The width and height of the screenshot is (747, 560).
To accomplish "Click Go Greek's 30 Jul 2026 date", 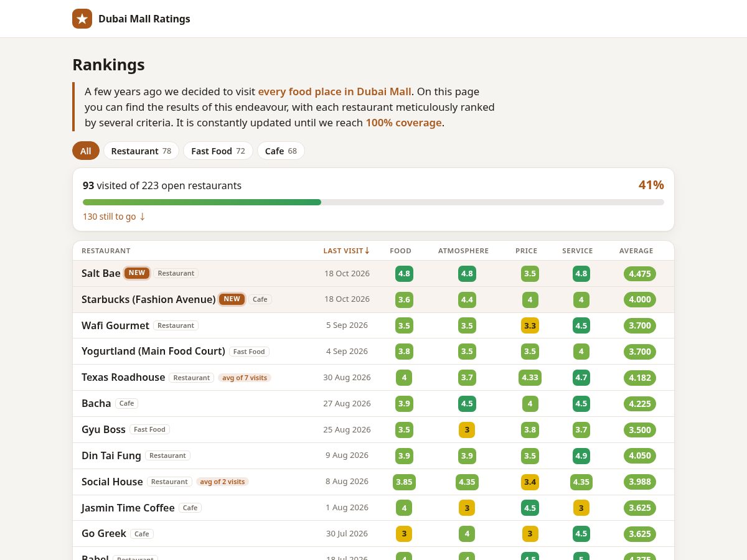I will tap(347, 533).
